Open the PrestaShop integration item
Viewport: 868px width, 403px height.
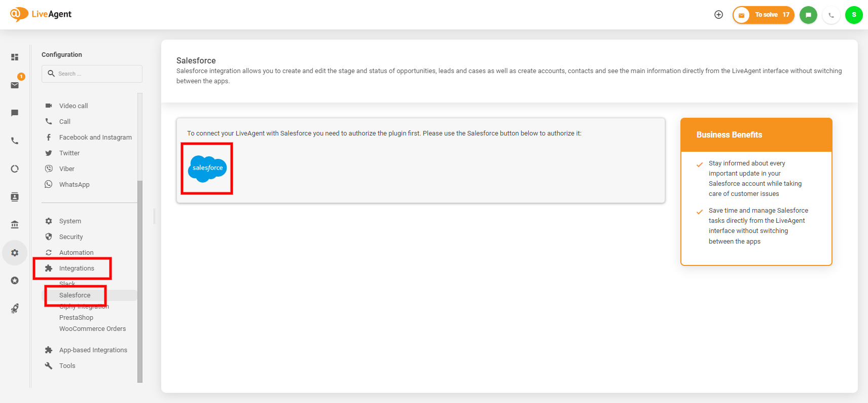tap(76, 318)
